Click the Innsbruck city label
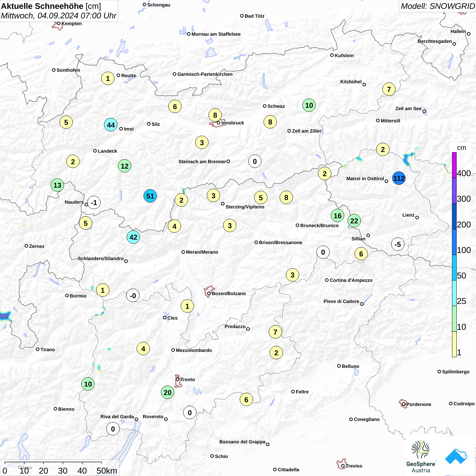The image size is (476, 476). point(233,123)
